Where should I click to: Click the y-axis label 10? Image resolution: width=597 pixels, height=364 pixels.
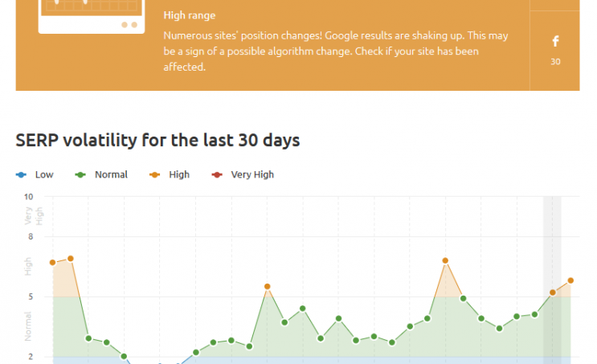[29, 197]
